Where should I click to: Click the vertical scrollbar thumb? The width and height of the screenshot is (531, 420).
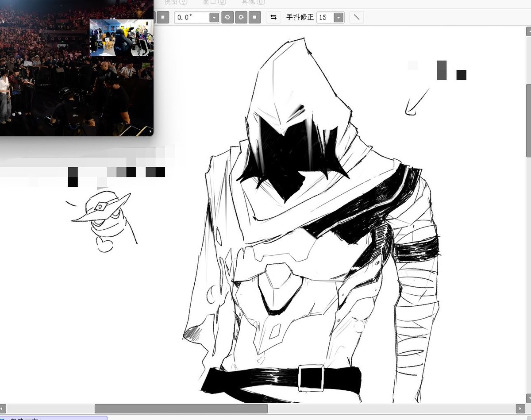pyautogui.click(x=528, y=120)
